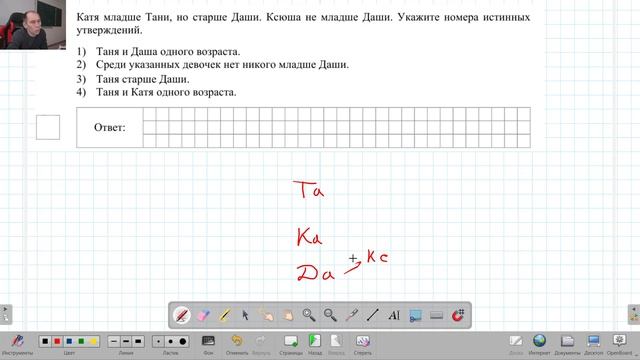
Task: Select the Hand scroll tool
Action: 288,315
